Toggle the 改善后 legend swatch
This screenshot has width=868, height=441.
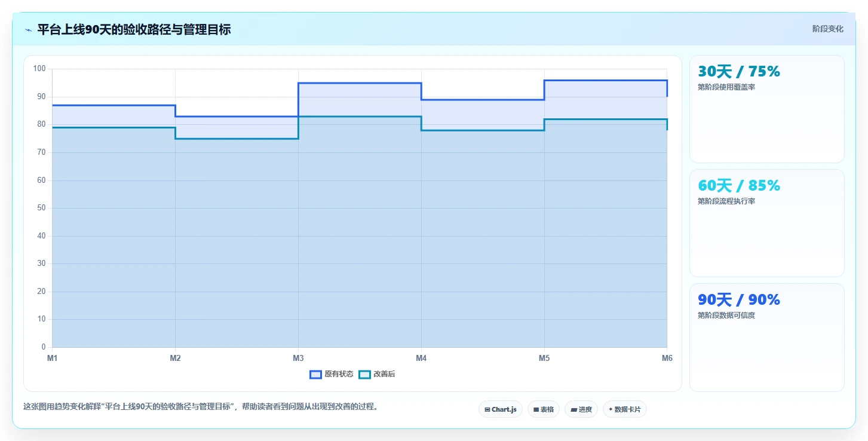click(x=364, y=374)
